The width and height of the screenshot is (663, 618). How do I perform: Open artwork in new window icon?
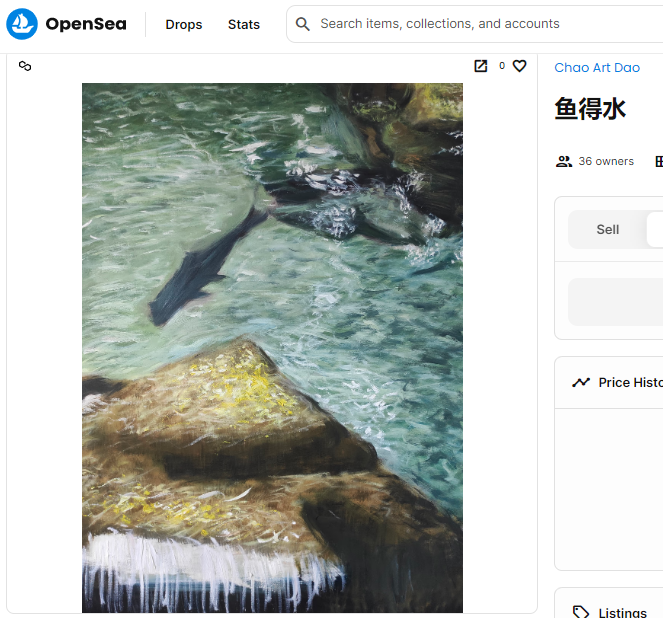(x=481, y=66)
